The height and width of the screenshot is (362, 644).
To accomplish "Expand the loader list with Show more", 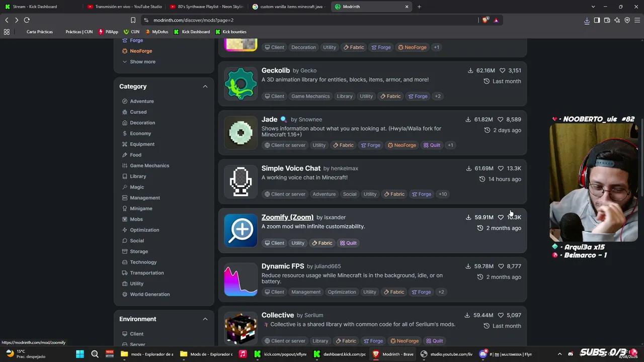I will click(x=139, y=62).
